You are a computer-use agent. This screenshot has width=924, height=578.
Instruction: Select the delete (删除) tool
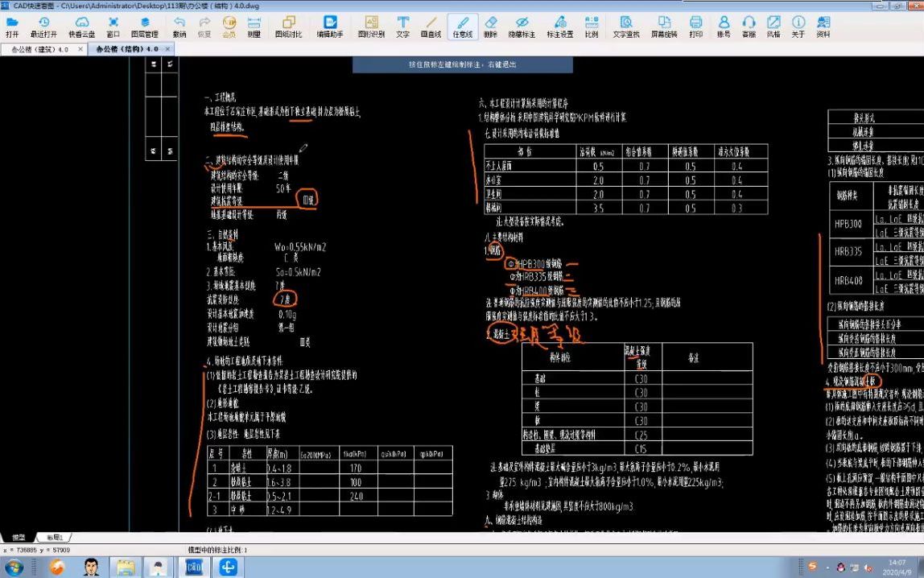pyautogui.click(x=492, y=25)
